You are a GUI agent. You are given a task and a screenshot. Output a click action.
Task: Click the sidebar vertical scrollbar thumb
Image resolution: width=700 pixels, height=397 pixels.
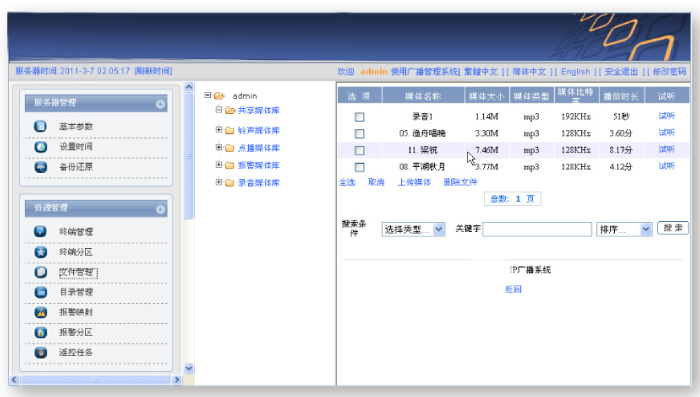[x=189, y=156]
